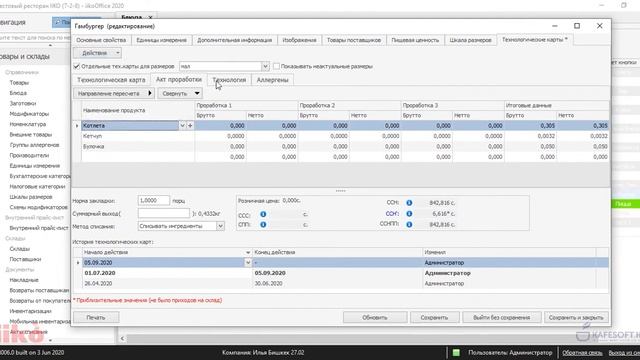The image size is (640, 360).
Task: Open the Действия dropdown menu
Action: click(x=98, y=53)
